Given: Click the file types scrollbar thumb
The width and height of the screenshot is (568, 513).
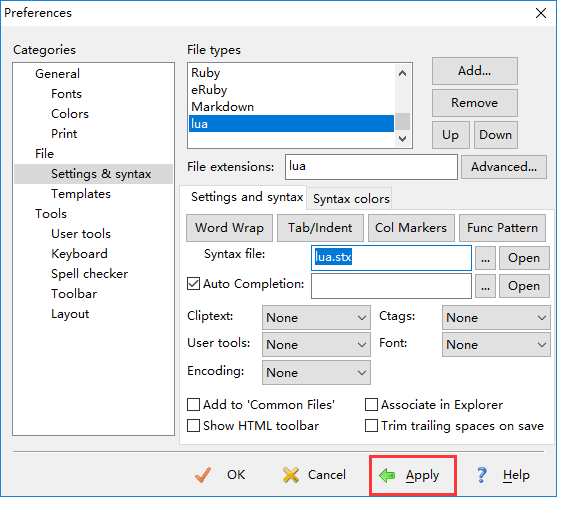Looking at the screenshot, I should tap(402, 121).
